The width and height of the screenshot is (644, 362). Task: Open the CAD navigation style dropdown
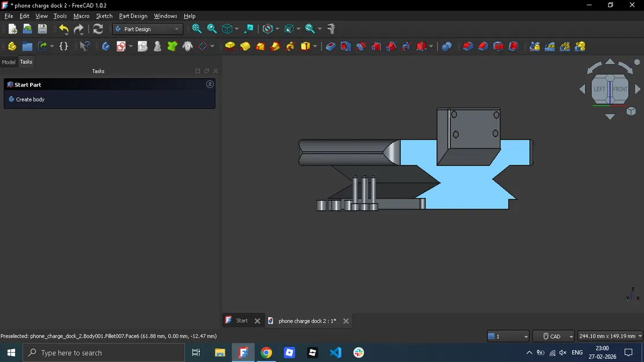tap(554, 337)
